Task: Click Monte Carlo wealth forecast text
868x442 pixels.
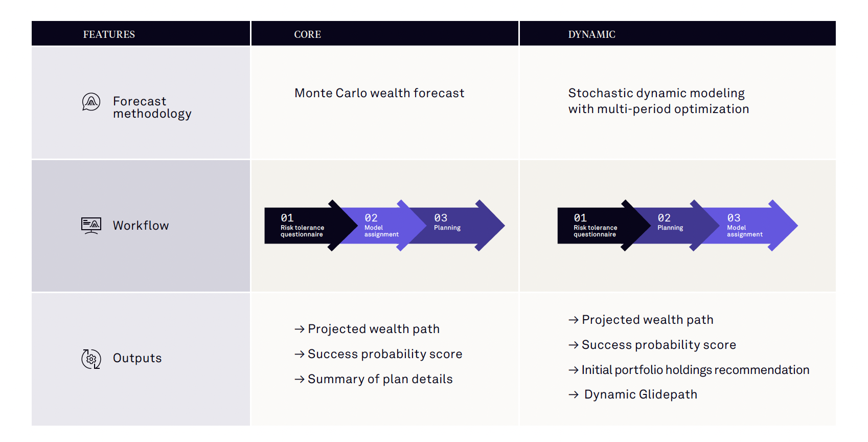Action: point(379,93)
